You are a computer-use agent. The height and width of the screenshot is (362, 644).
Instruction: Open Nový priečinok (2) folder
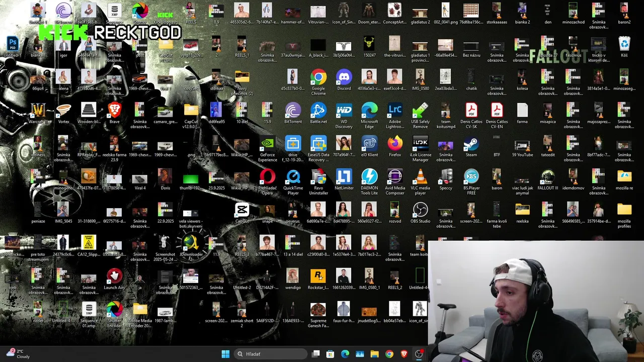click(x=242, y=83)
